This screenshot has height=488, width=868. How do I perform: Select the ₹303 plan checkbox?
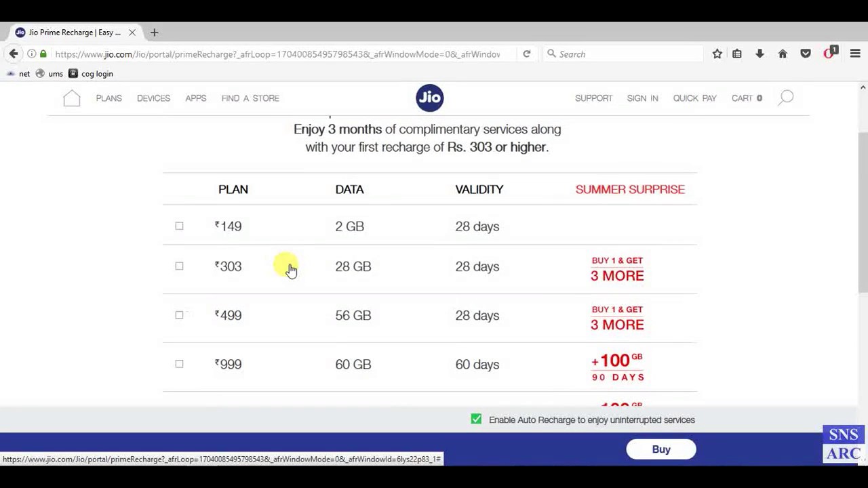tap(179, 266)
